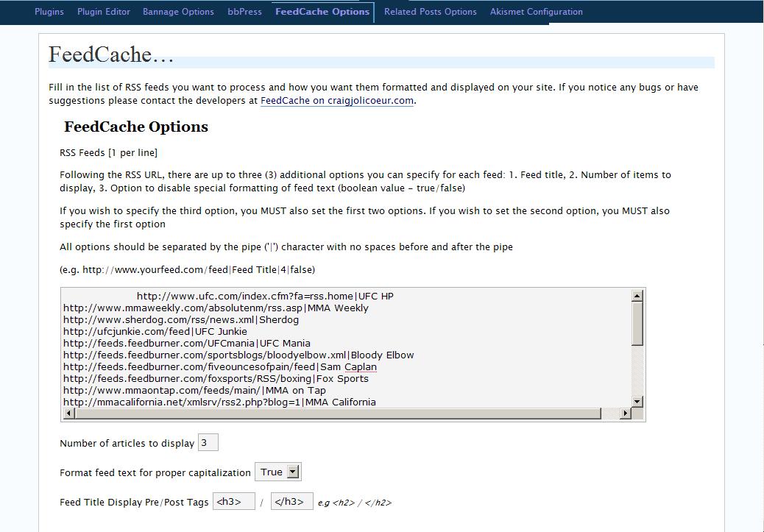Click the MMA on Tap feed line
The height and width of the screenshot is (532, 764).
[x=194, y=390]
